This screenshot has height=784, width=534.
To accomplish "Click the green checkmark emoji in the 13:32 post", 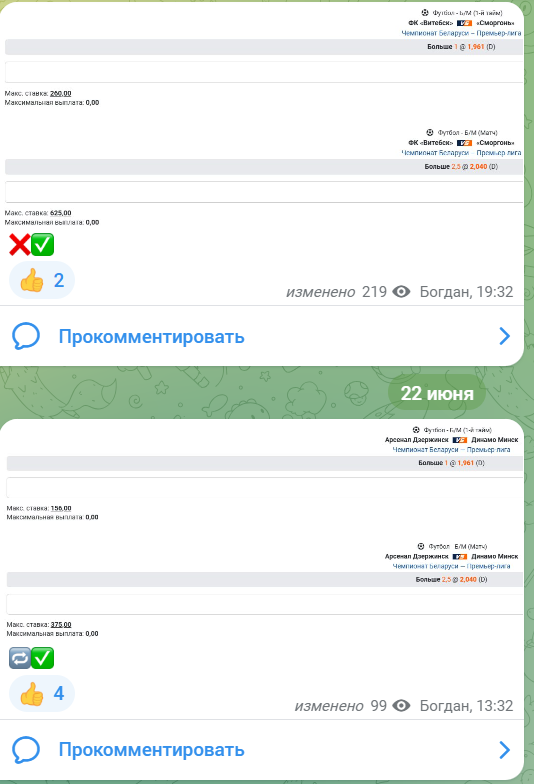I will coord(42,658).
